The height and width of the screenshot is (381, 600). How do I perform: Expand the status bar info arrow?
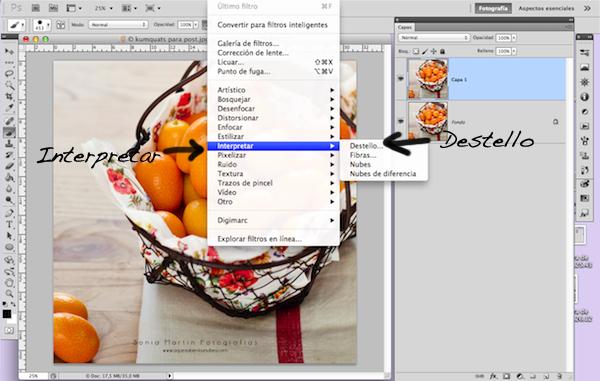pyautogui.click(x=170, y=376)
